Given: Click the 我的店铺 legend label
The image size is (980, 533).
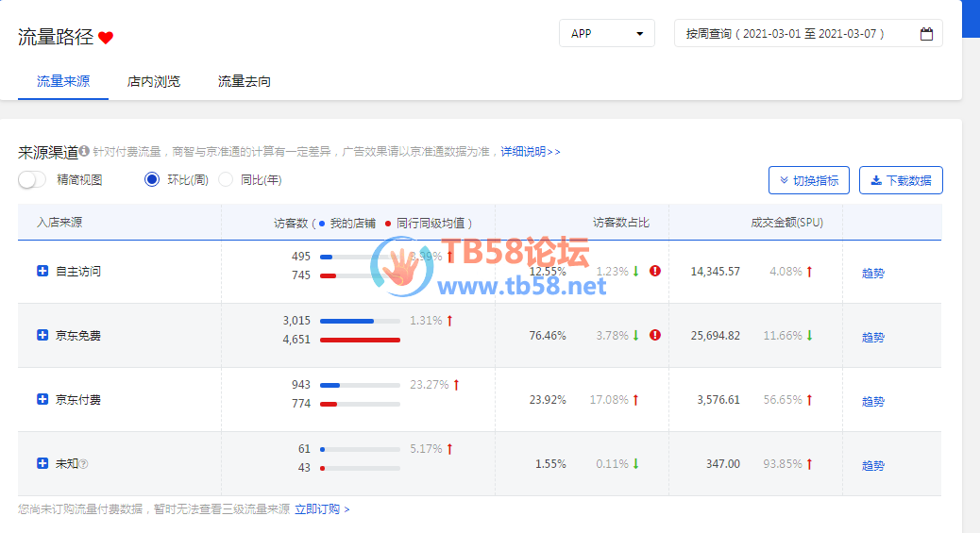Looking at the screenshot, I should tap(352, 223).
